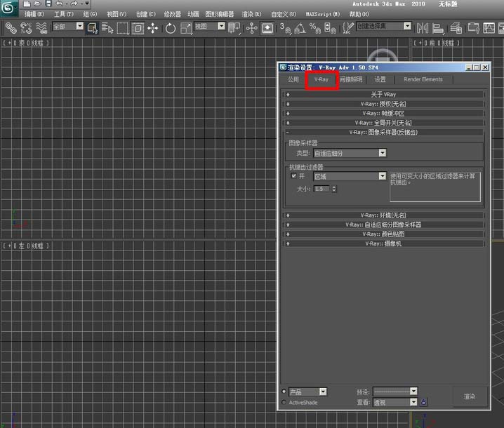This screenshot has height=428, width=504.
Task: Toggle the antialiasing filter 开 checkbox
Action: [293, 176]
